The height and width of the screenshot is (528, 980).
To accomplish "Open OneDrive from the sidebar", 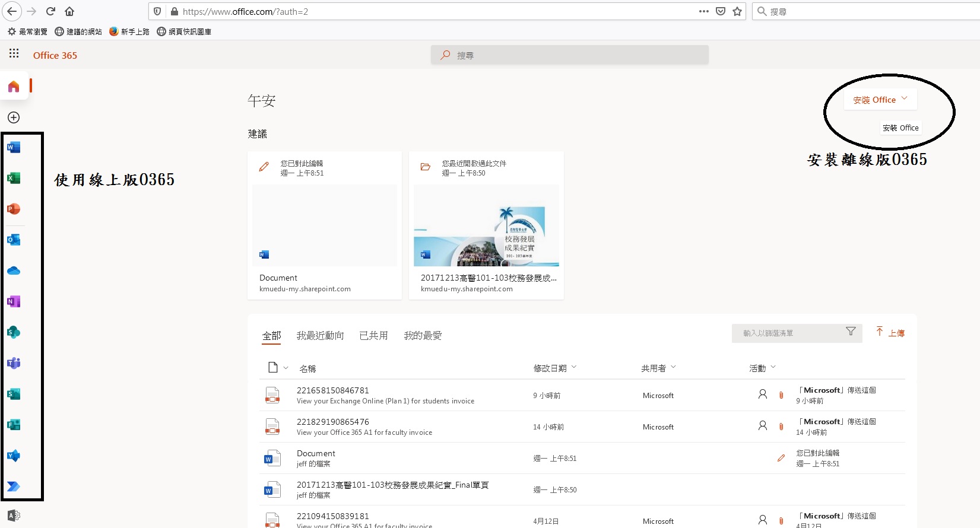I will pyautogui.click(x=14, y=271).
